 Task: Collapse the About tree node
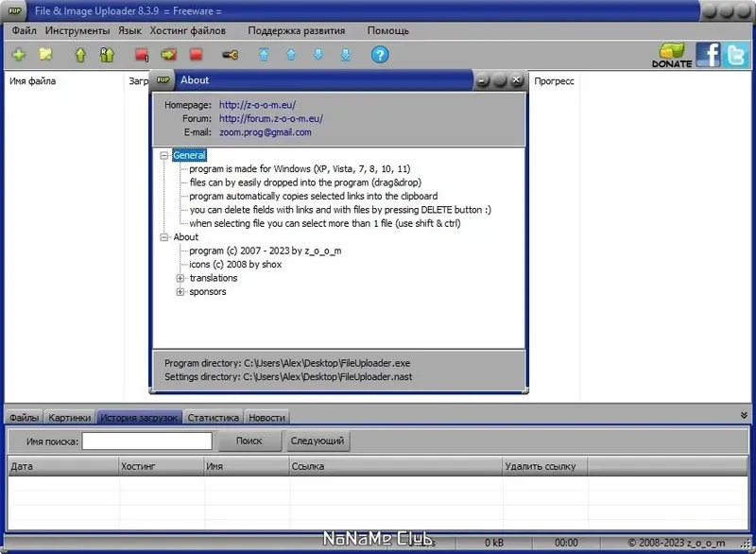tap(163, 237)
